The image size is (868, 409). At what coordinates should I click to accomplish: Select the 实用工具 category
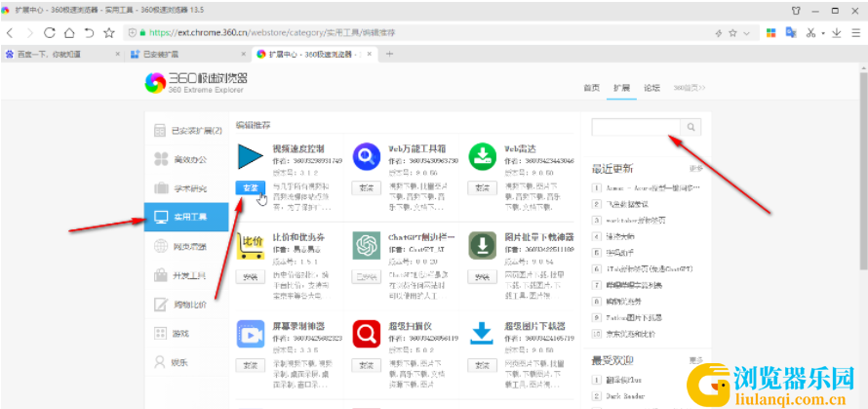(x=186, y=218)
